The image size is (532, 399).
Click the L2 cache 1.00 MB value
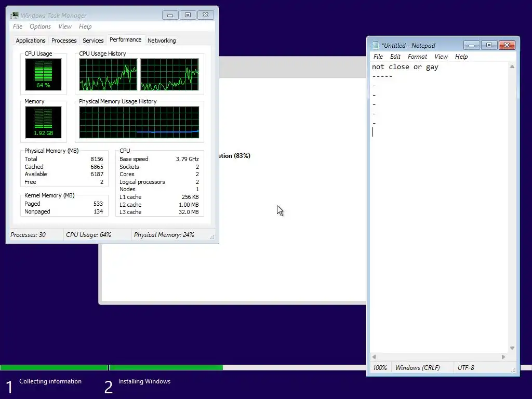click(189, 205)
